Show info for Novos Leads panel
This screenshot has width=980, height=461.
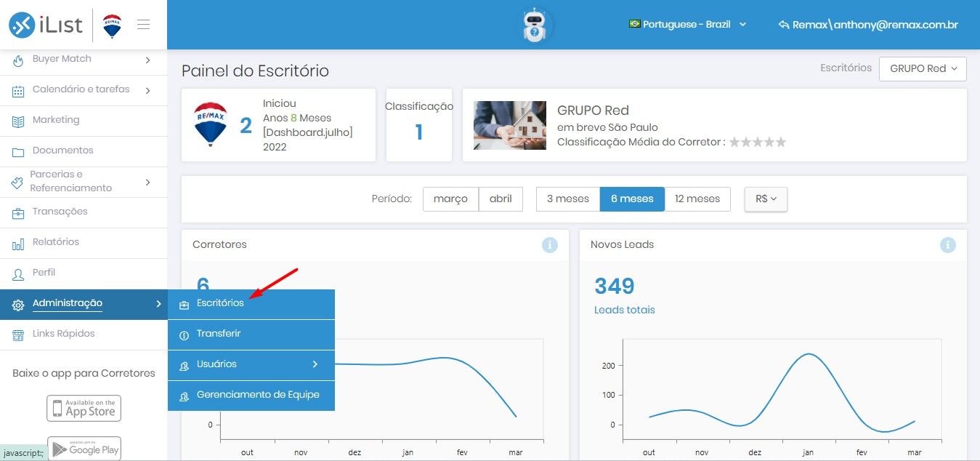pyautogui.click(x=948, y=245)
